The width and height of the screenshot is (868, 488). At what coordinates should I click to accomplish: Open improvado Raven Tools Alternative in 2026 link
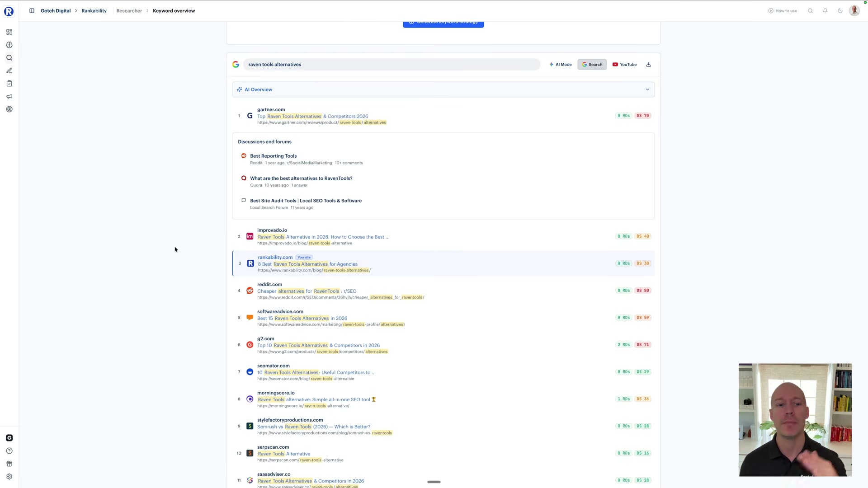[323, 237]
